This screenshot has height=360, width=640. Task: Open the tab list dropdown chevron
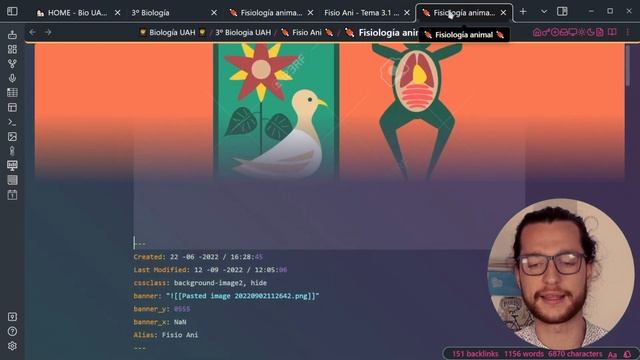544,12
